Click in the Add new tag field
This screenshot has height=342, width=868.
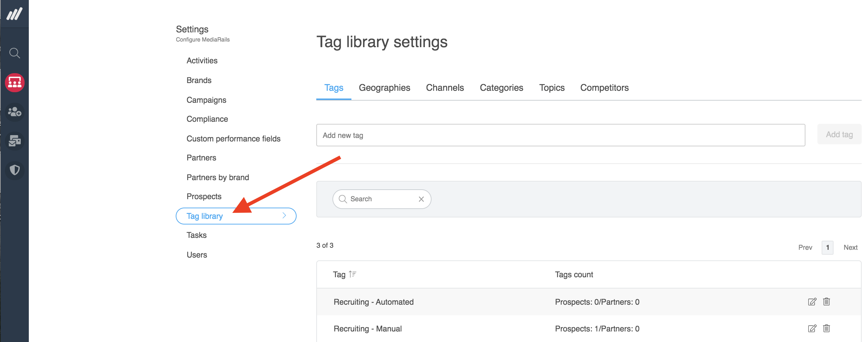pos(561,135)
